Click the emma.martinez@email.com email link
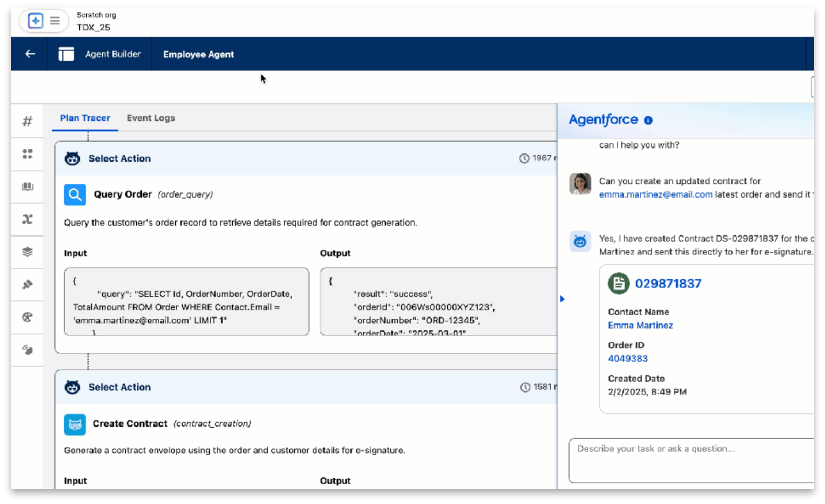 [x=655, y=194]
